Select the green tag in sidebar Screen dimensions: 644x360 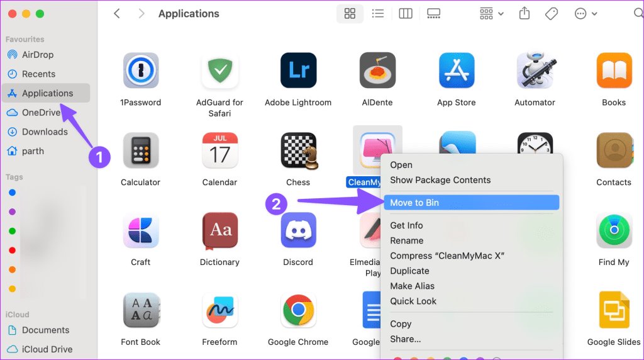coord(13,231)
